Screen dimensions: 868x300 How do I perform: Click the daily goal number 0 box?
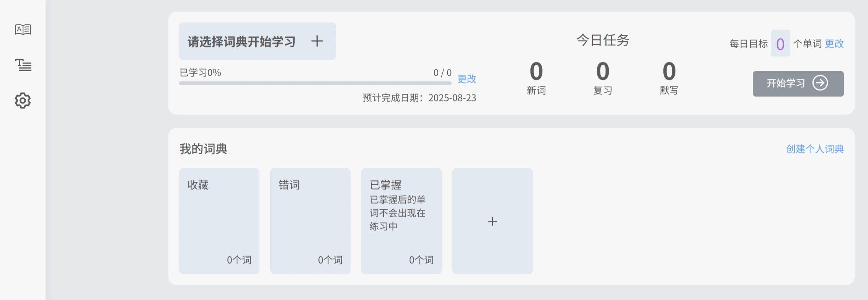780,43
